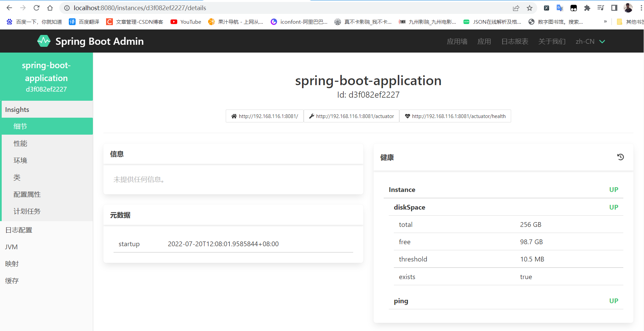
Task: Open the 真不卡影院 bookmark
Action: [x=363, y=22]
